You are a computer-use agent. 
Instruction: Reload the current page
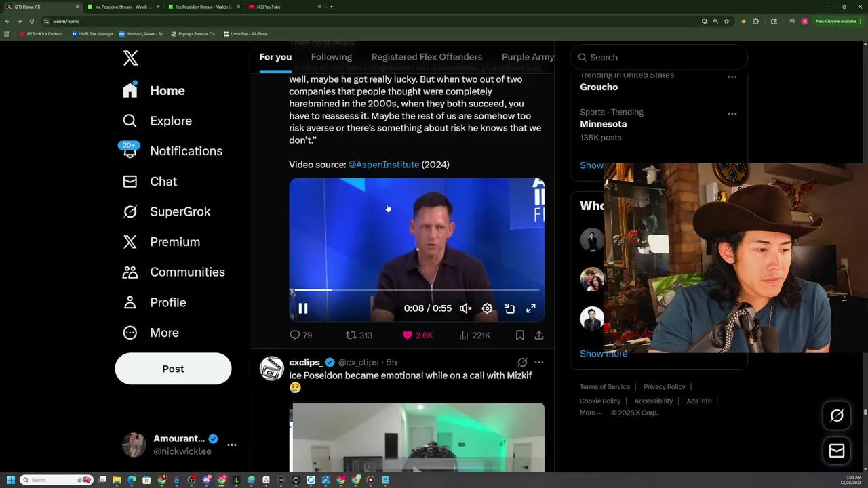(31, 21)
